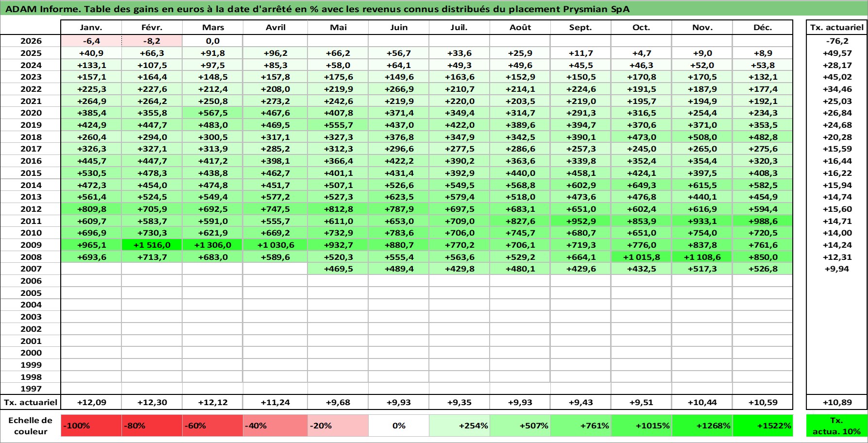Select the +1 306,0 cell in 2009
This screenshot has width=868, height=443.
[x=213, y=245]
